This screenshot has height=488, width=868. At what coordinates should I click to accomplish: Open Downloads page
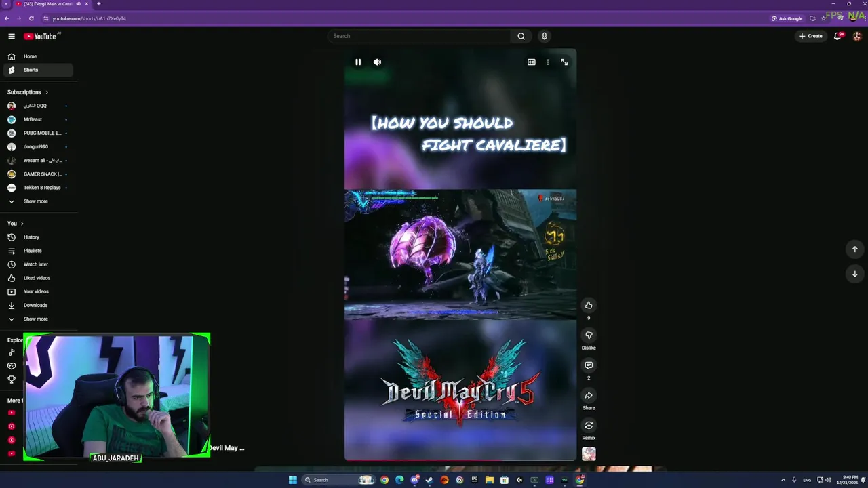(x=38, y=305)
